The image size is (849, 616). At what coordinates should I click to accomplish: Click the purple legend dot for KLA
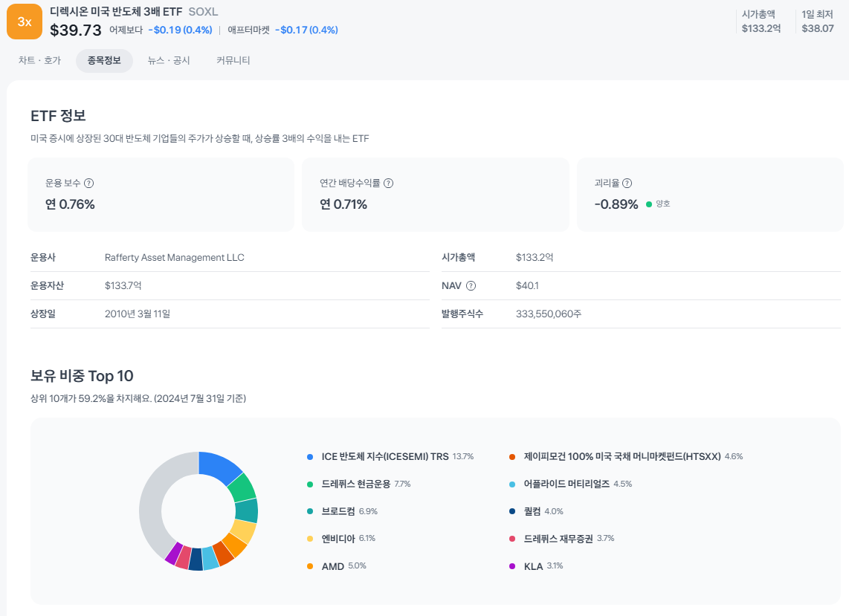point(512,566)
